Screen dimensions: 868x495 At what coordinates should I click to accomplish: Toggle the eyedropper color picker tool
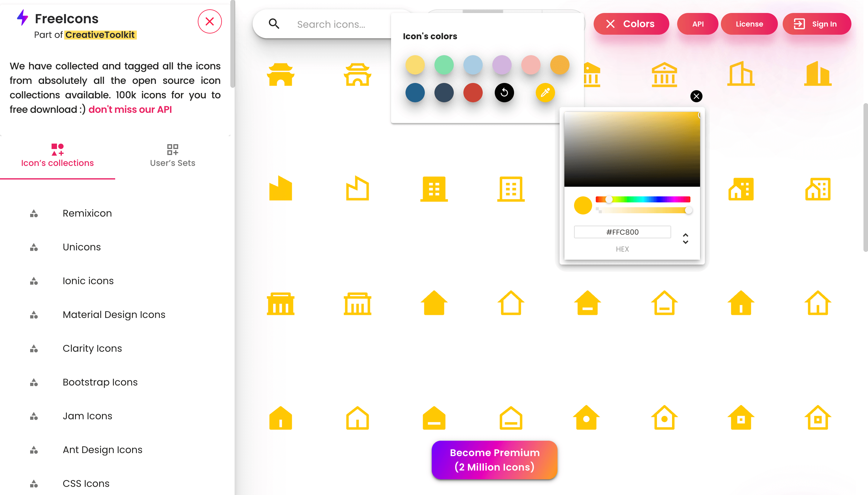pos(545,92)
